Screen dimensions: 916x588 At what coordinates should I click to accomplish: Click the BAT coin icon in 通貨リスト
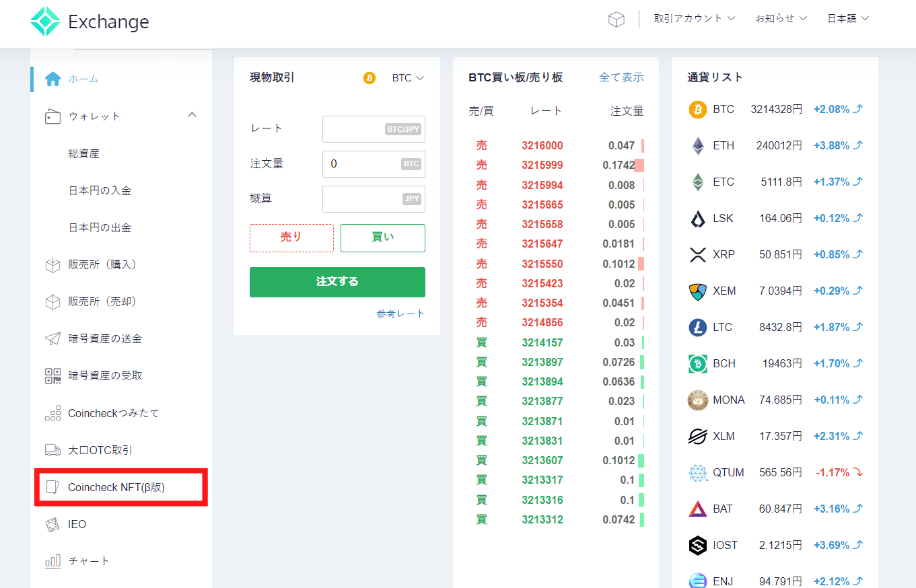click(x=698, y=509)
